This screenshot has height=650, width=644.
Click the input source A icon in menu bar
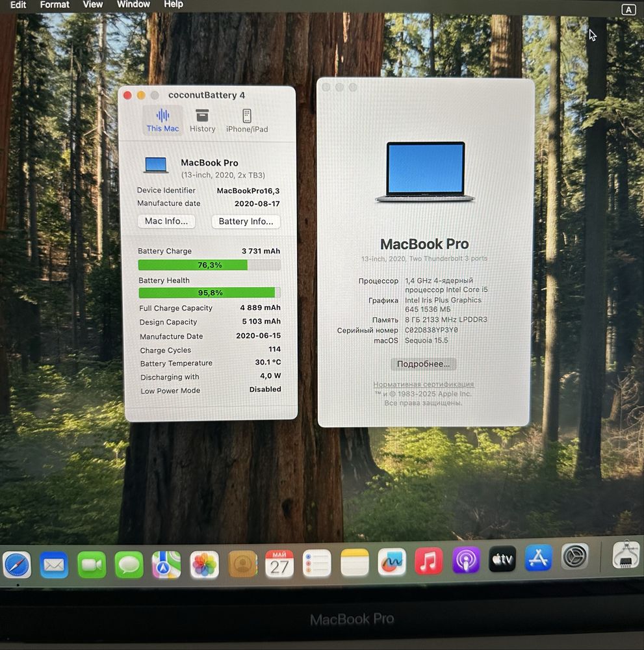(x=628, y=10)
